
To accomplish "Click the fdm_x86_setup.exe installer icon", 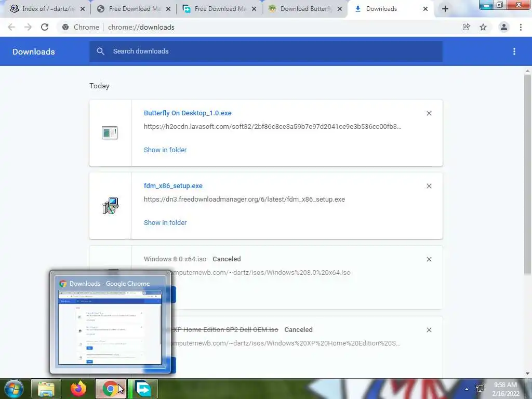I will [x=110, y=206].
